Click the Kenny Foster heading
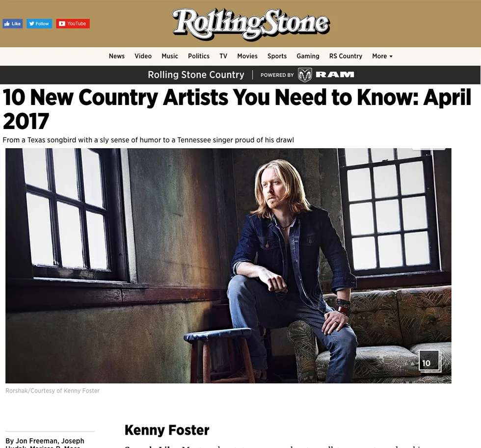Viewport: 481px width, 448px height. click(167, 430)
